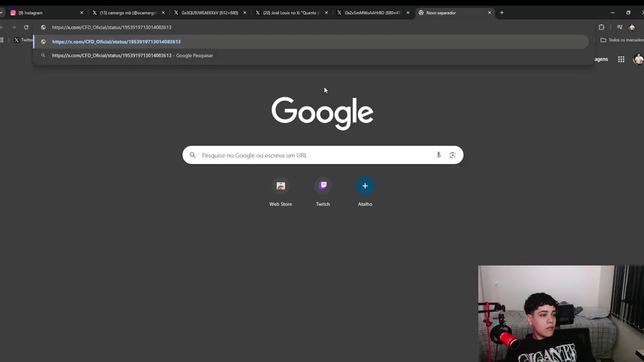Click the magnifier icon in search box
Image resolution: width=644 pixels, height=362 pixels.
point(193,155)
